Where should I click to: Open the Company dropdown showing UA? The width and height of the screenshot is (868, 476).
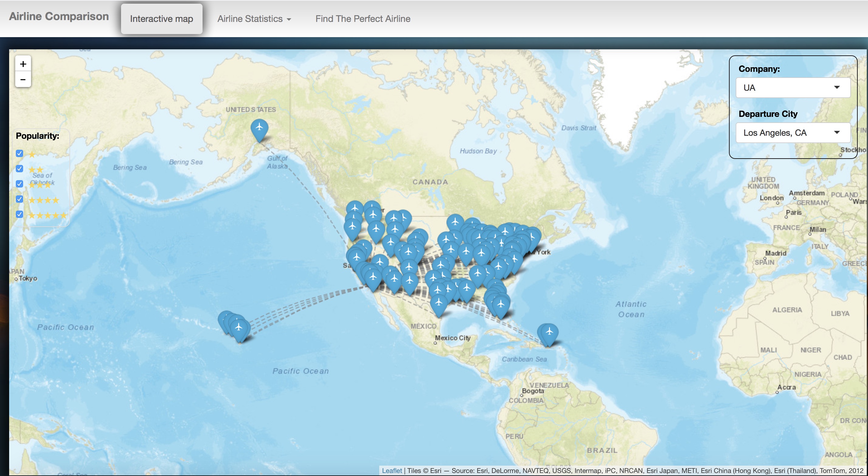tap(793, 88)
